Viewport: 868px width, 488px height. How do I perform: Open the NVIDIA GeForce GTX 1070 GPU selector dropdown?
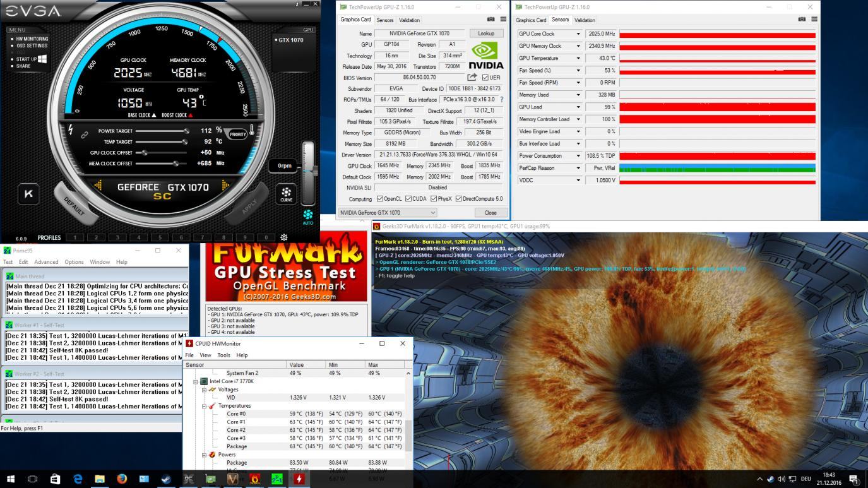388,213
